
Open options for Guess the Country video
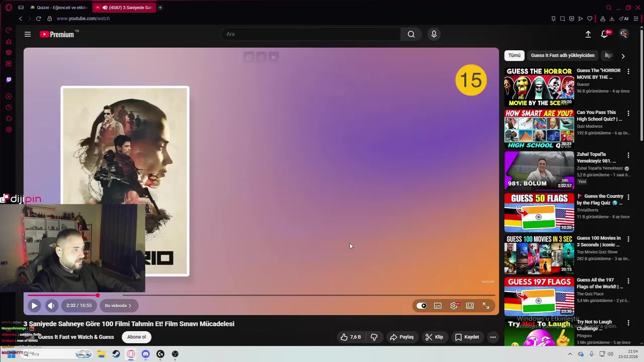pos(628,197)
